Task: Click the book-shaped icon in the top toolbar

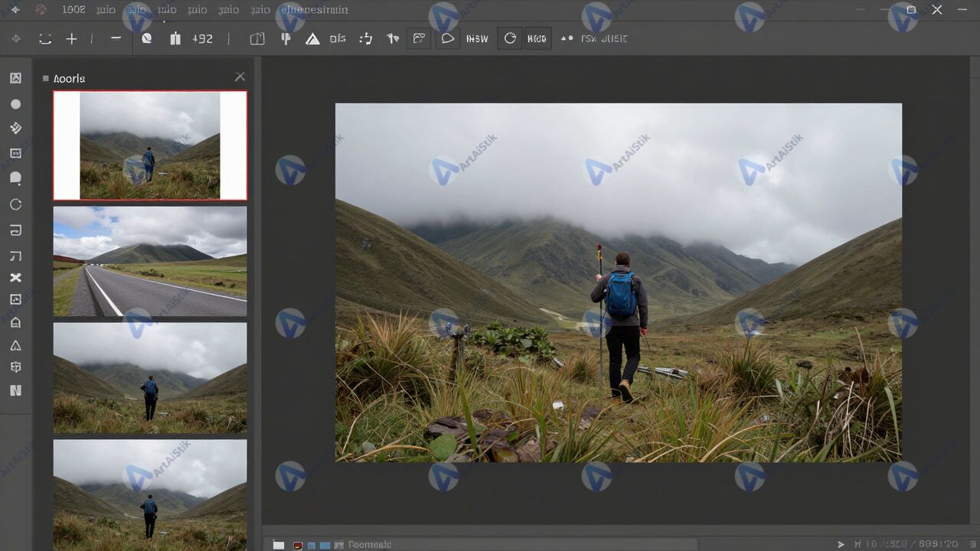Action: click(257, 39)
